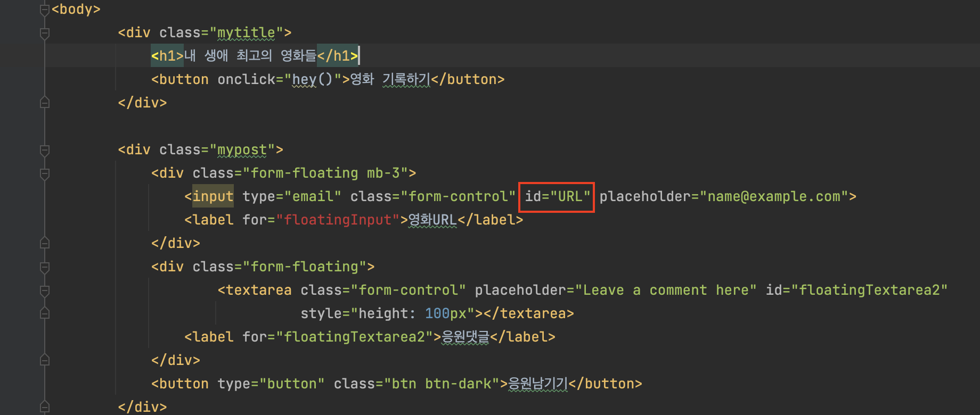Click the type="email" attribute

coord(292,197)
